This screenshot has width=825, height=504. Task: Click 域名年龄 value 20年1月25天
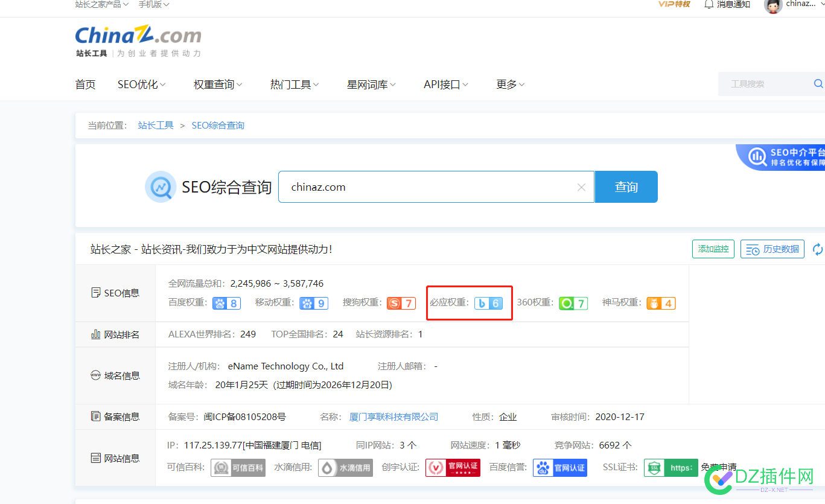(241, 384)
